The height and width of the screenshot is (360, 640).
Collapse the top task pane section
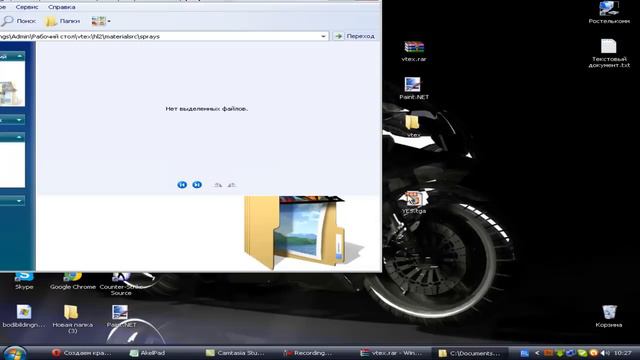[x=19, y=56]
